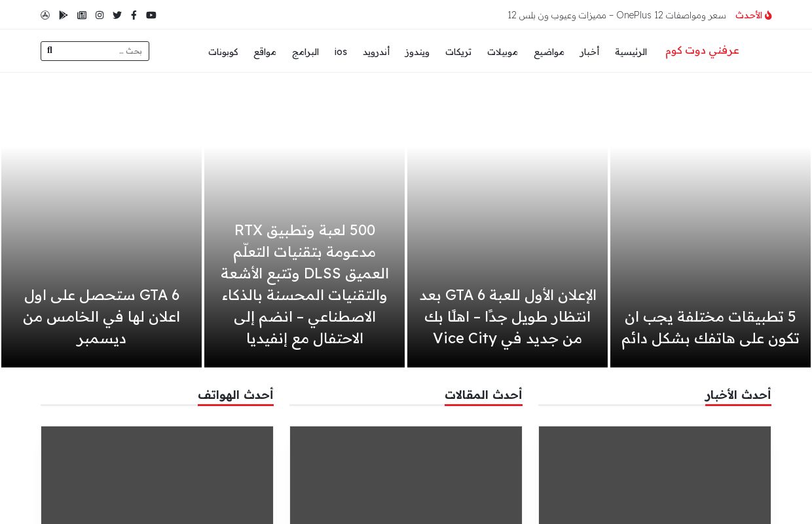Open the موبيلات menu item

502,52
